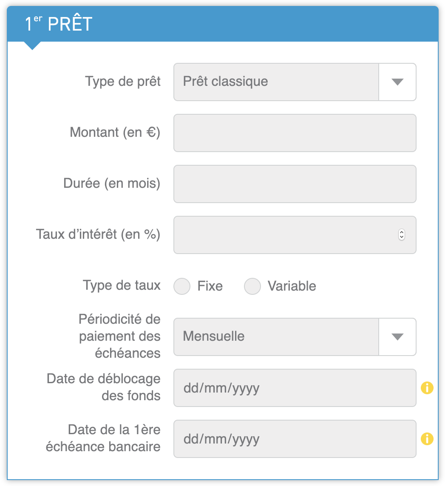
Task: Open info icon for 1ère échéance bancaire
Action: [427, 438]
